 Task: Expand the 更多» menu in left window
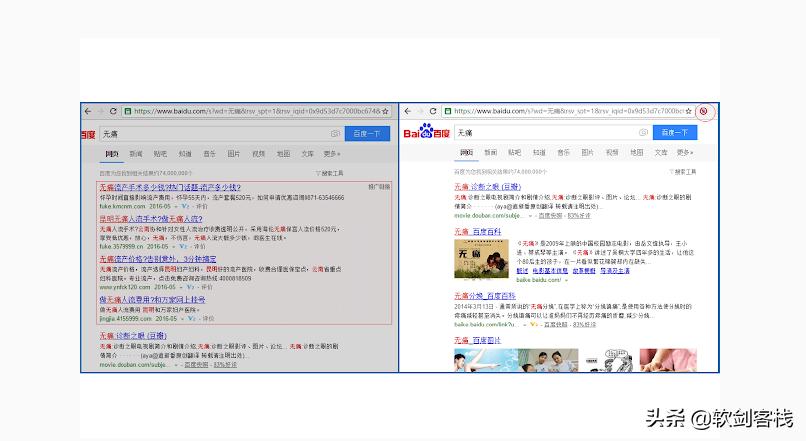[x=332, y=154]
